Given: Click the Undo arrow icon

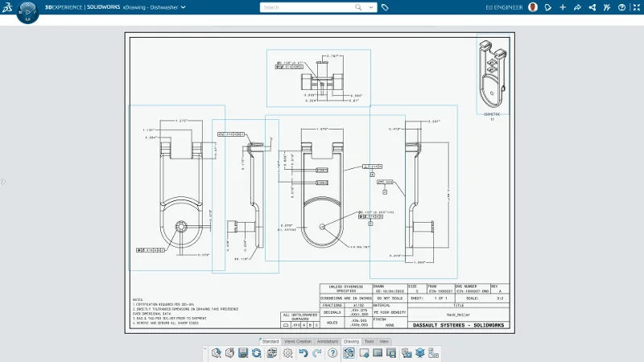Looking at the screenshot, I should [x=303, y=353].
